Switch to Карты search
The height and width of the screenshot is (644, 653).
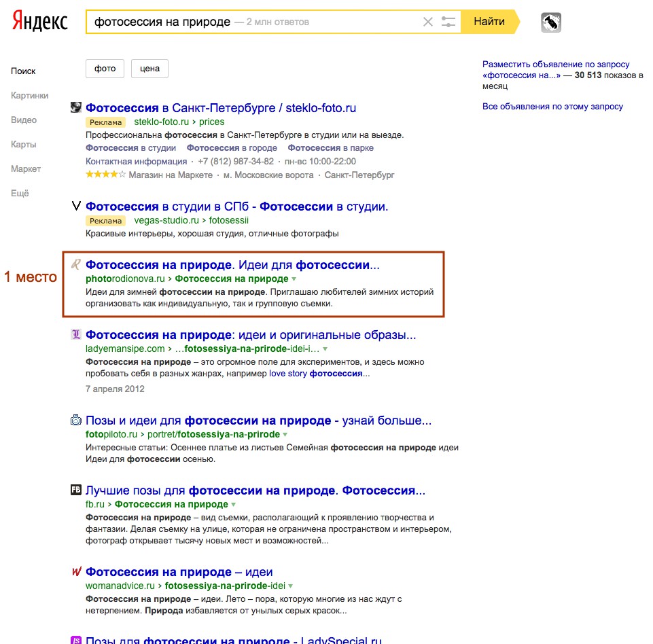click(24, 145)
